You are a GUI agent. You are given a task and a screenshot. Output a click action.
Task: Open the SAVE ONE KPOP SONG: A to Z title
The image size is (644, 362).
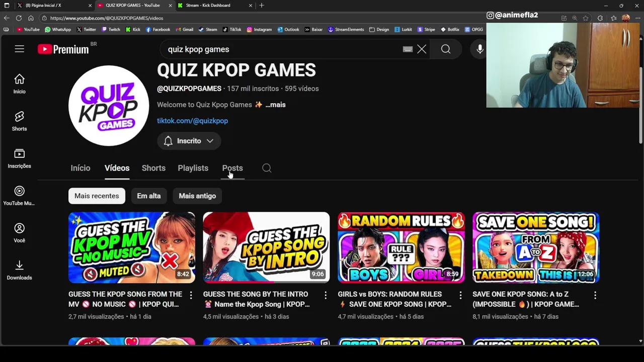526,299
